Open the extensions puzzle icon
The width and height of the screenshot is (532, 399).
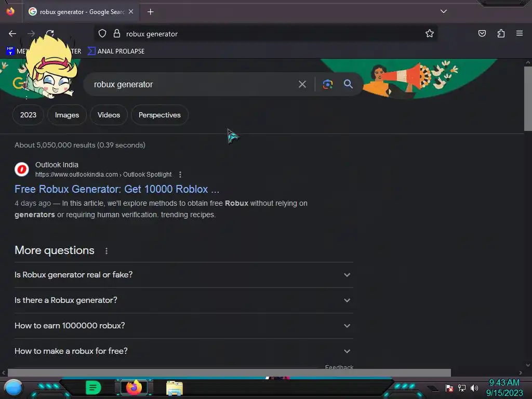(x=501, y=33)
